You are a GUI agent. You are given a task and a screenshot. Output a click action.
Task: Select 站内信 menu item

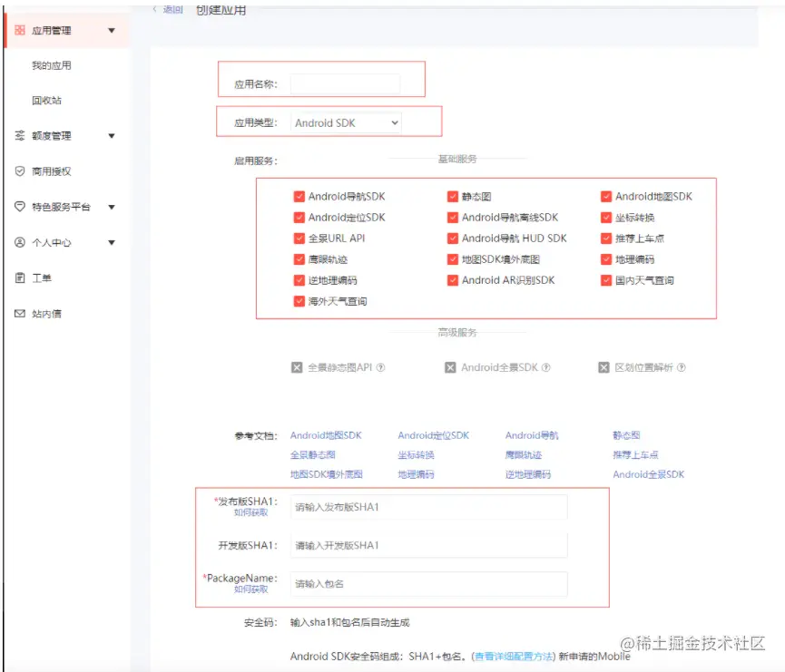(46, 314)
